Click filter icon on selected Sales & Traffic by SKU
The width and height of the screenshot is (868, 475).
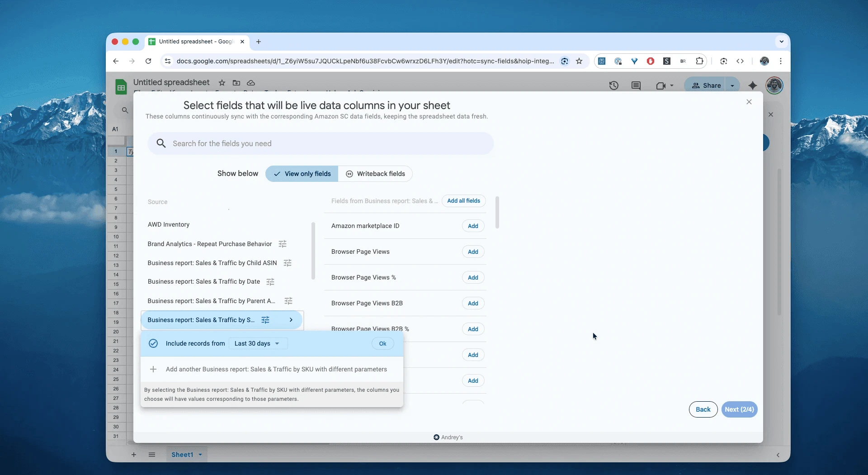266,320
